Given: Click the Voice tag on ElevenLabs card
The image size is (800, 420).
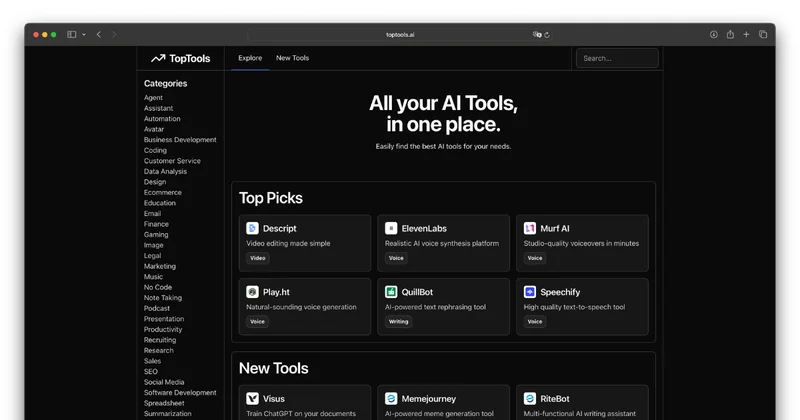Looking at the screenshot, I should (x=396, y=258).
